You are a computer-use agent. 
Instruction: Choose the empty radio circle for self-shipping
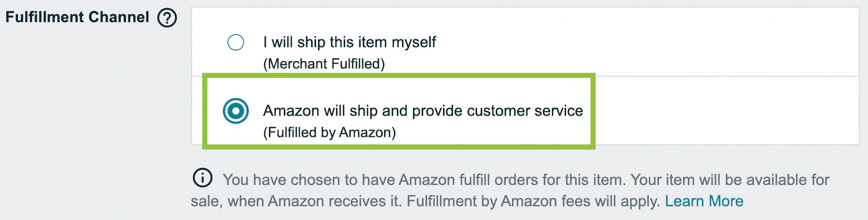pos(236,43)
